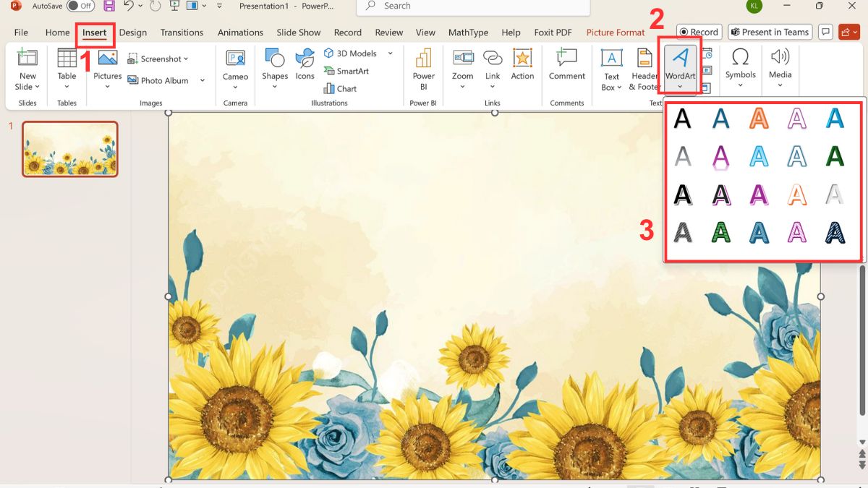Click Present in Teams
The height and width of the screenshot is (488, 868).
(770, 32)
